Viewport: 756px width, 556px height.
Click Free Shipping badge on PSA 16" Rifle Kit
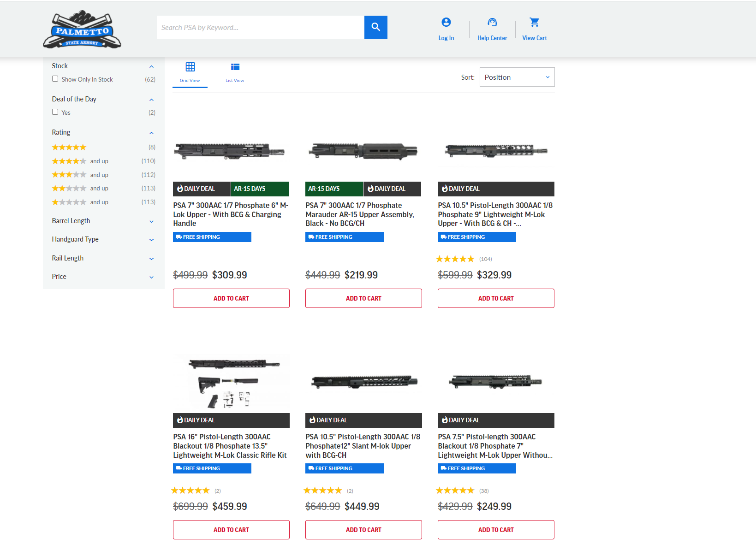click(x=212, y=468)
